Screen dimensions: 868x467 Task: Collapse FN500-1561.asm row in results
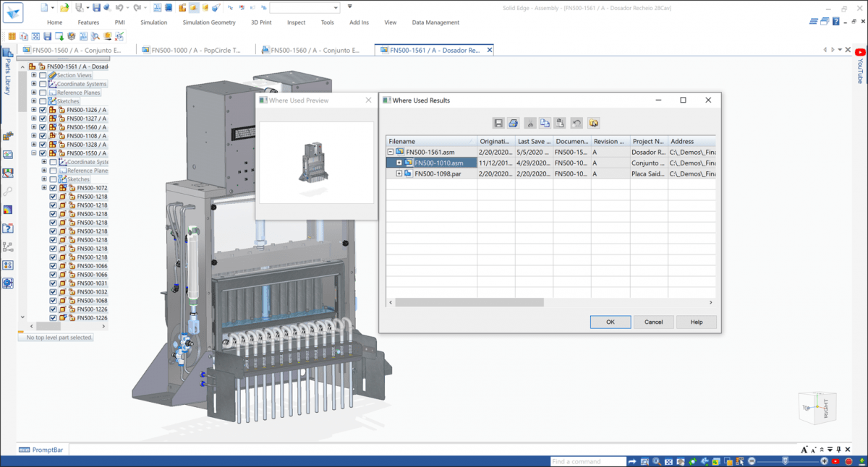click(x=391, y=153)
